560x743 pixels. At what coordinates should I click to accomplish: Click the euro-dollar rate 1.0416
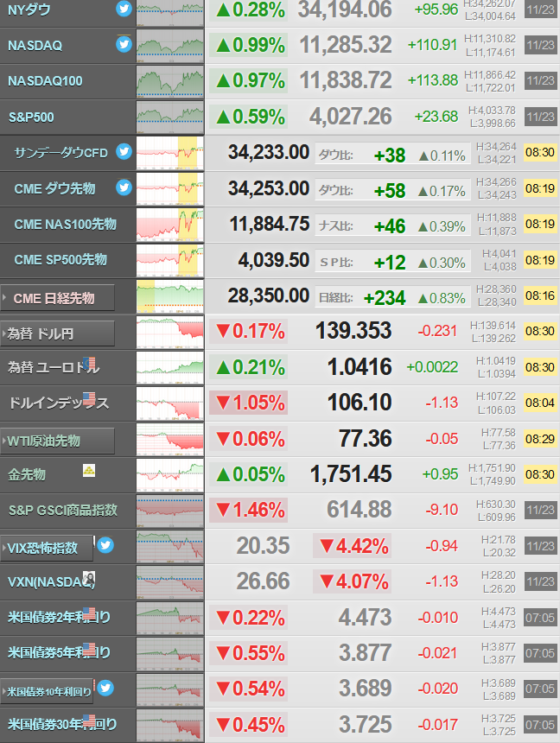point(360,367)
